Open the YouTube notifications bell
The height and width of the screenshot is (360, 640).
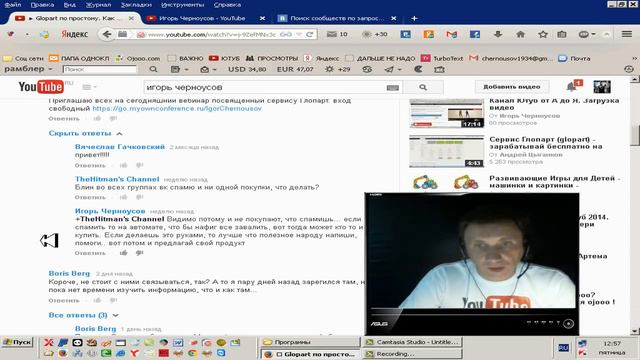point(572,87)
